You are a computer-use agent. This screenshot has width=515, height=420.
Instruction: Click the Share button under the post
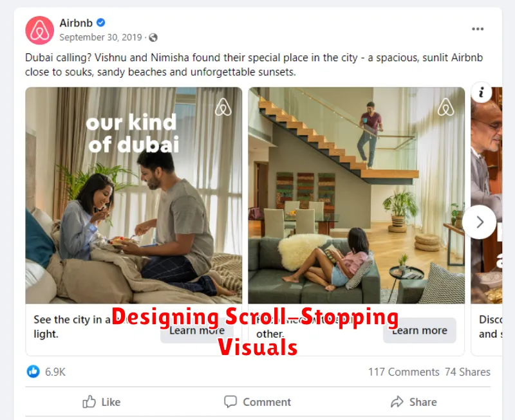[414, 402]
